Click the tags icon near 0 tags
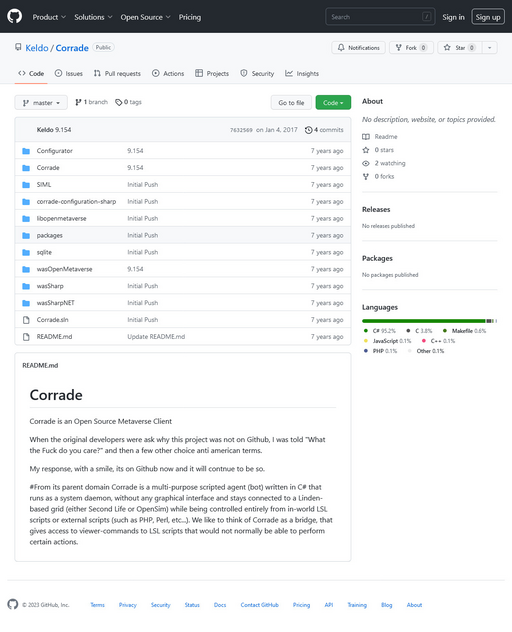512x632 pixels. 119,102
